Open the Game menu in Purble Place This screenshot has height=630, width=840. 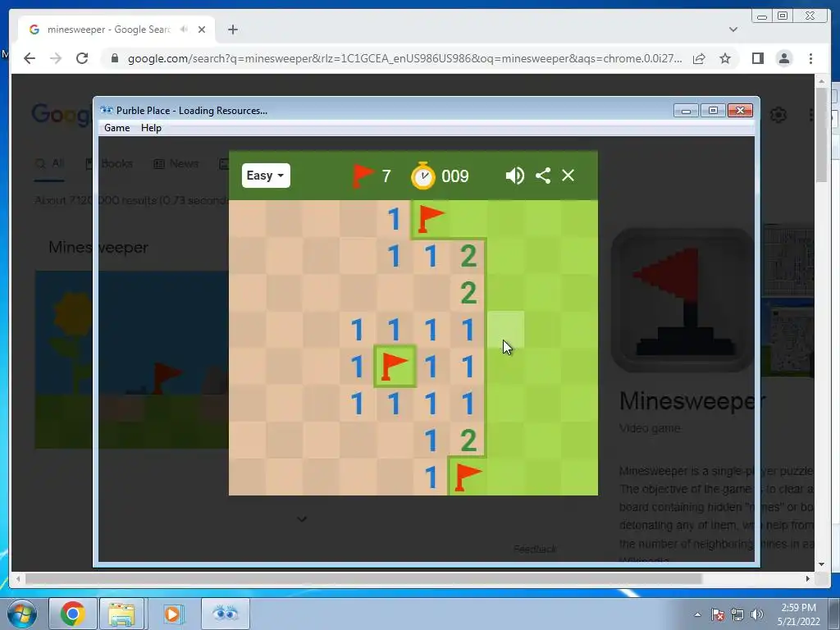(116, 128)
